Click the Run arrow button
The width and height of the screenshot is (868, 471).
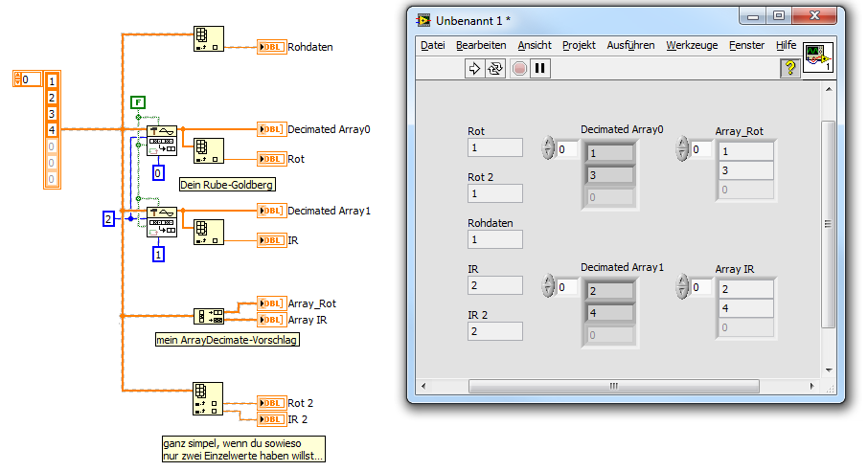pyautogui.click(x=474, y=69)
